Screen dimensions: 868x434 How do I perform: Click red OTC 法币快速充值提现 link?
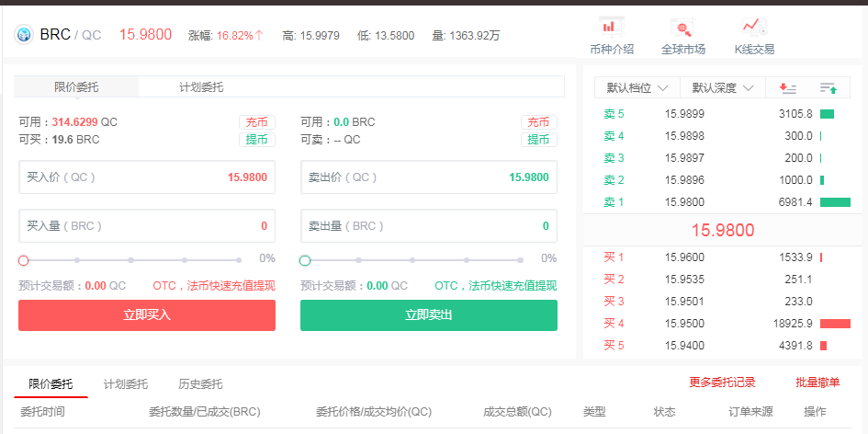[214, 286]
